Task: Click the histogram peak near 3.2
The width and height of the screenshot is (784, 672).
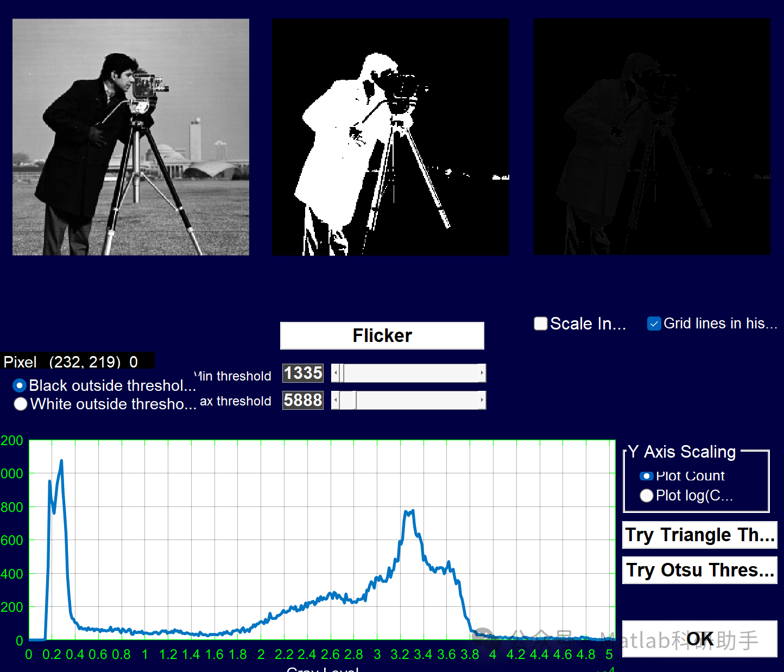Action: point(409,511)
